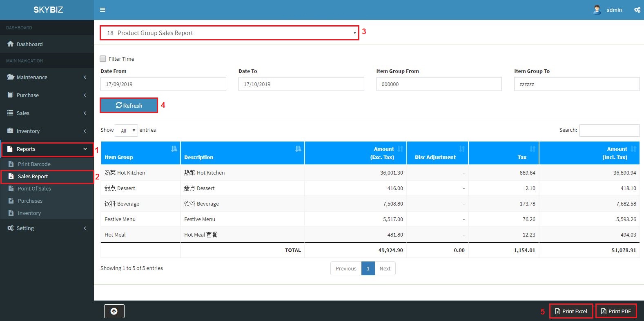Enable the Filter Time checkbox
The height and width of the screenshot is (321, 644).
click(x=103, y=59)
